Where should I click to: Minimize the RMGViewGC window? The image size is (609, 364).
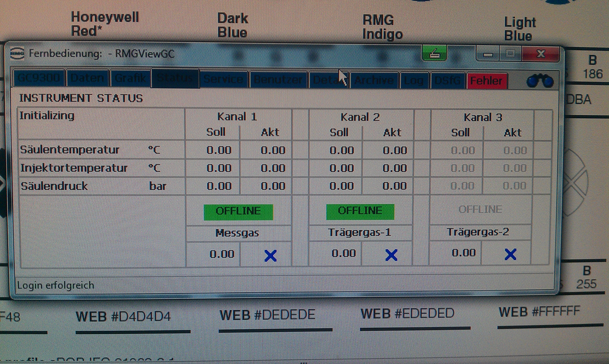point(488,54)
